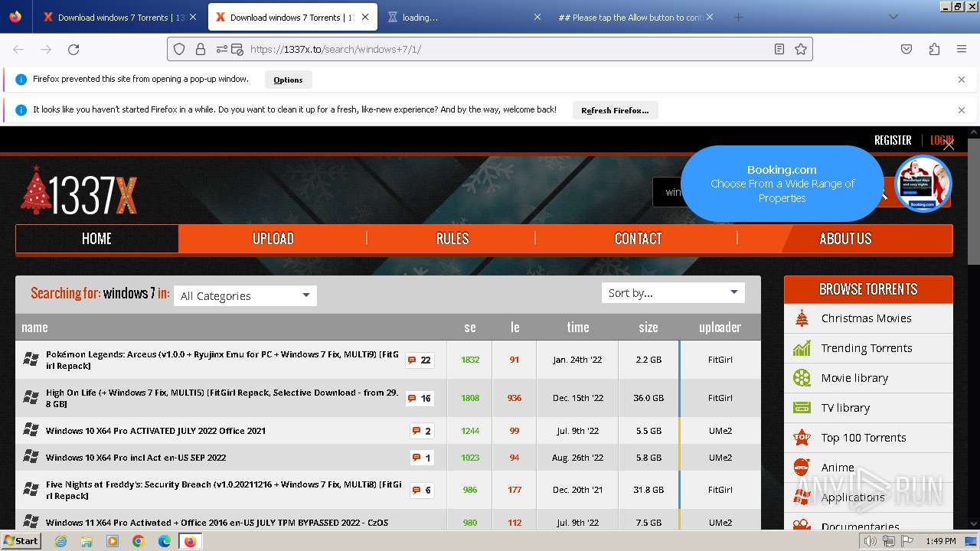Viewport: 980px width, 551px height.
Task: Switch to the first Download windows 7 Torrents tab
Action: (115, 17)
